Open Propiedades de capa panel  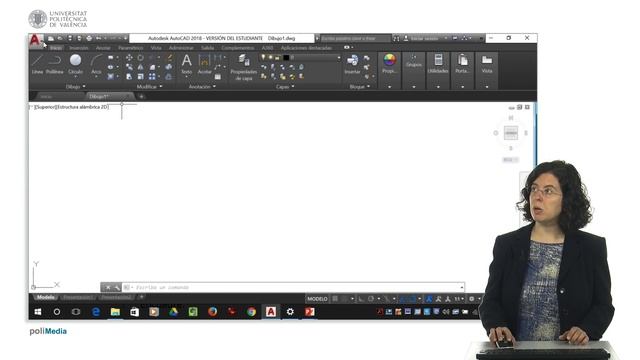(x=244, y=67)
